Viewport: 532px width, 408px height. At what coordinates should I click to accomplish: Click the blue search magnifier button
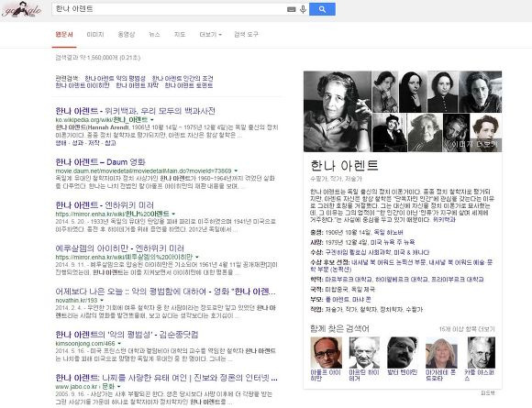click(x=322, y=9)
